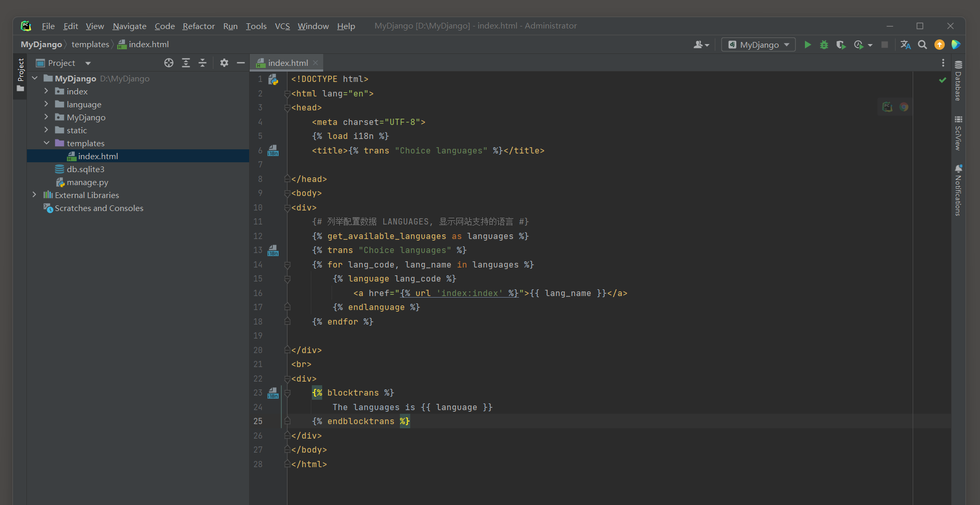
Task: Open the Navigate menu
Action: click(129, 26)
